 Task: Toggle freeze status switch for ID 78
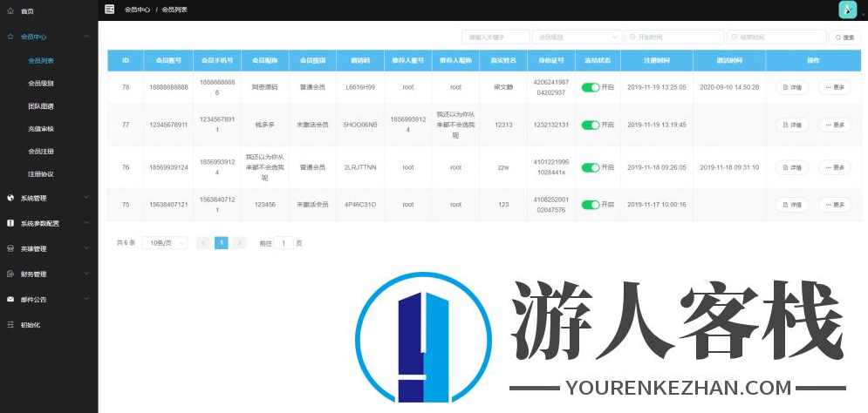coord(591,87)
